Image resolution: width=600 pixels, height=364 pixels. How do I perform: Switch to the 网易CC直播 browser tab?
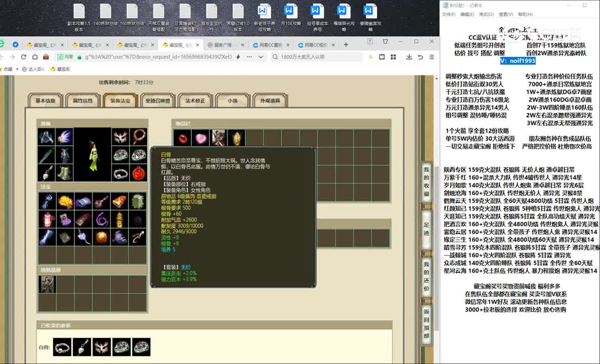tap(271, 44)
